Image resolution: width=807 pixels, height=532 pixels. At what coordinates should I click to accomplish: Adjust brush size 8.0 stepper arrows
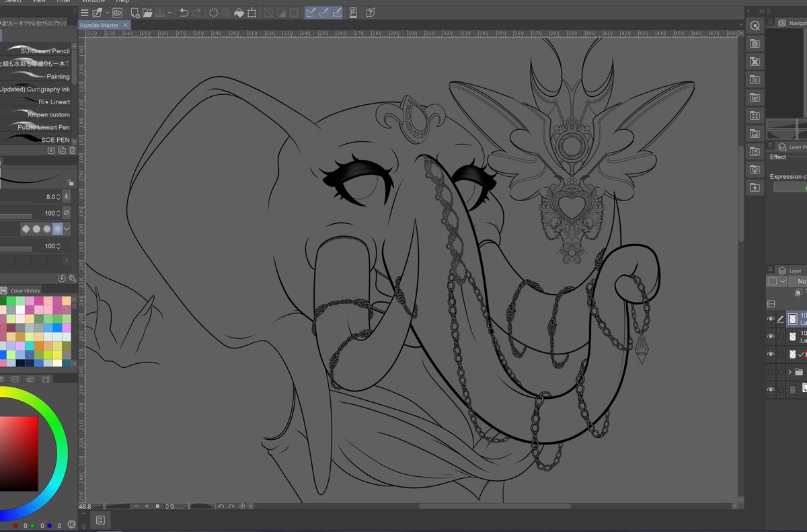59,196
